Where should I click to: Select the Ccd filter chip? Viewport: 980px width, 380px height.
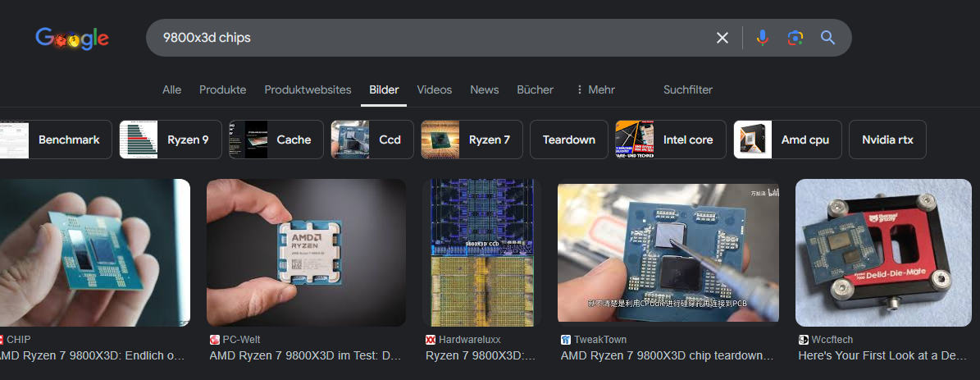coord(372,140)
